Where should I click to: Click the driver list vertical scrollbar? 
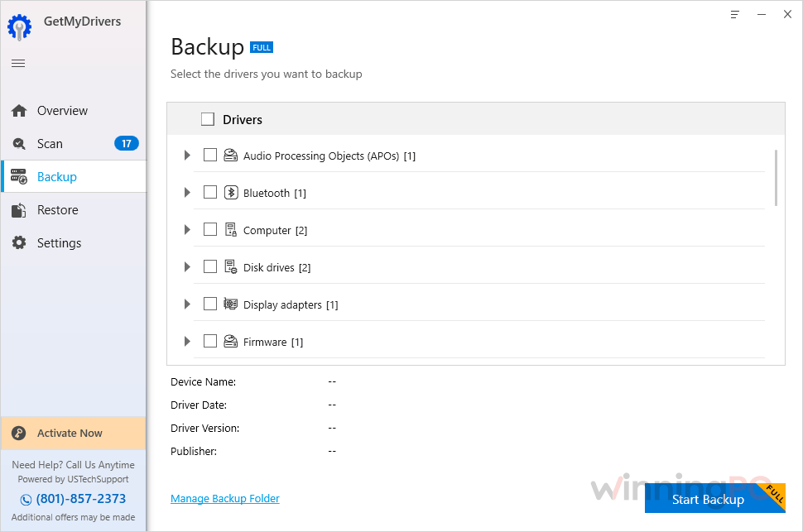[x=777, y=178]
